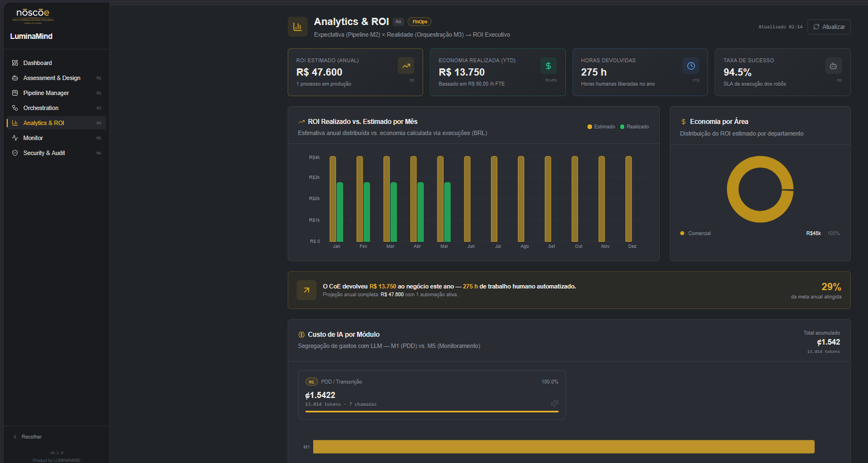This screenshot has height=463, width=868.
Task: Click the Mai realized green bar
Action: (448, 212)
